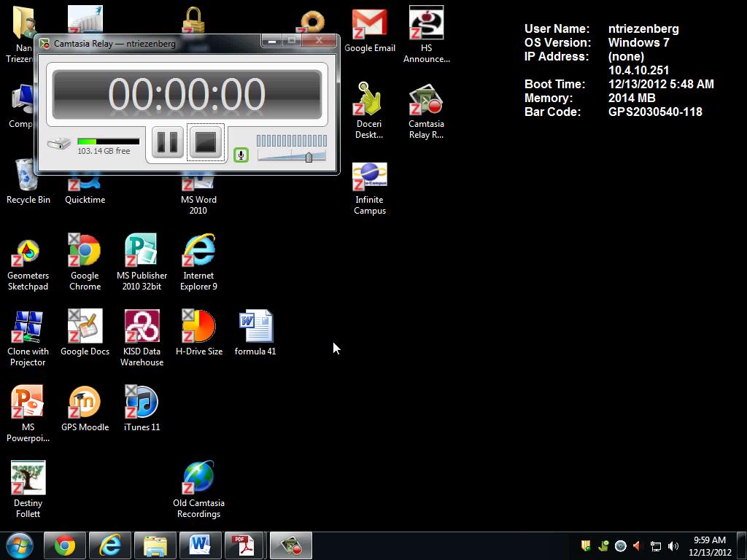Viewport: 747px width, 560px height.
Task: Switch to Word from the taskbar
Action: pos(201,545)
